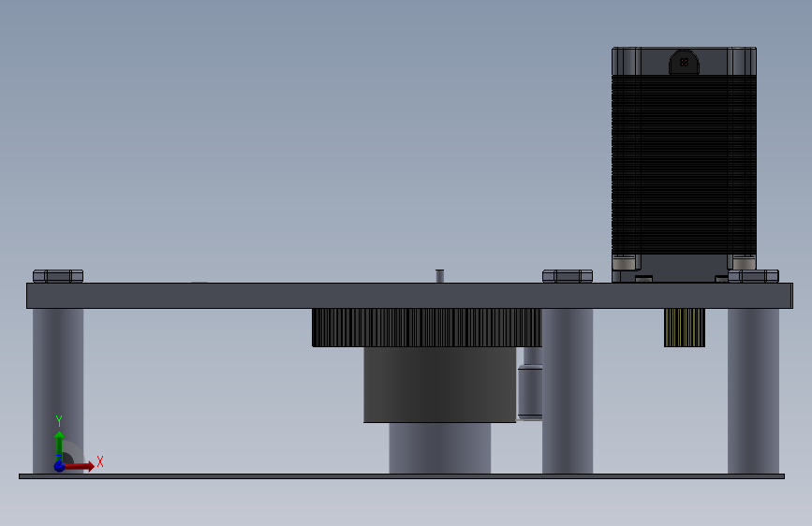The width and height of the screenshot is (812, 526).
Task: Select the small gray cylinder beside the hub
Action: (530, 392)
